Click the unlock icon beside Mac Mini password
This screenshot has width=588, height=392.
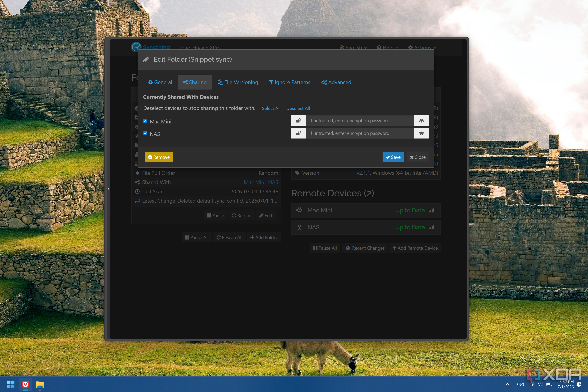[x=298, y=121]
